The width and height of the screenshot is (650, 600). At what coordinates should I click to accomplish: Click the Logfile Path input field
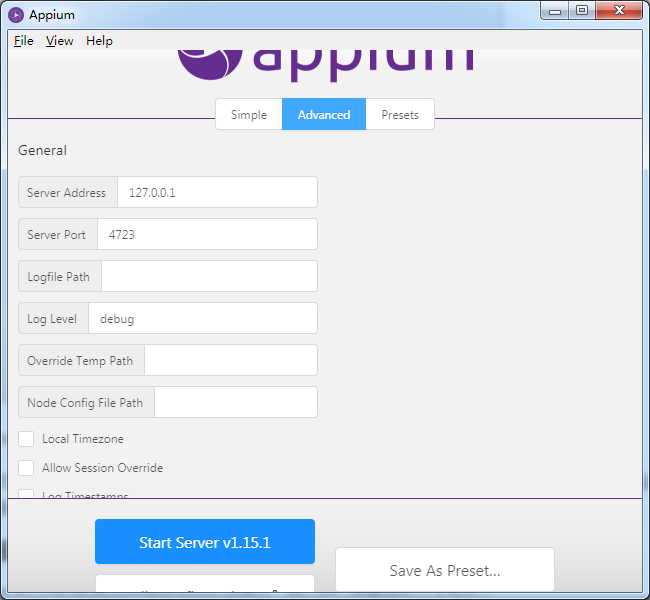[209, 276]
